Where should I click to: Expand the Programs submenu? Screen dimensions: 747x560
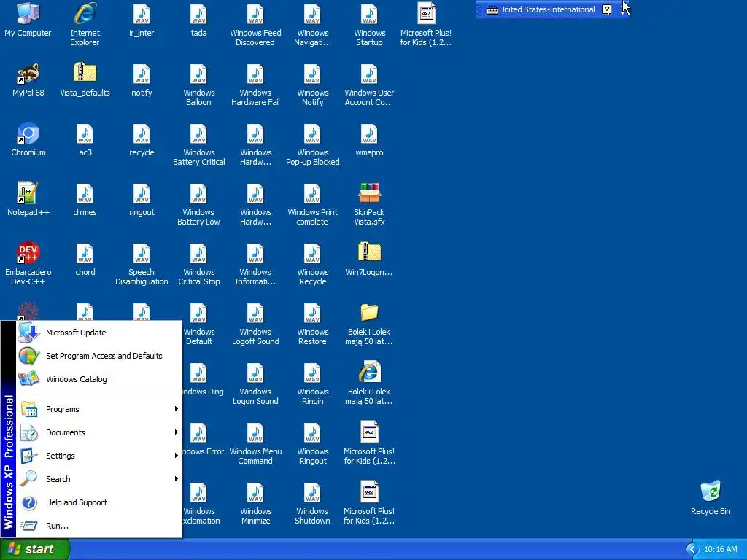pyautogui.click(x=99, y=409)
